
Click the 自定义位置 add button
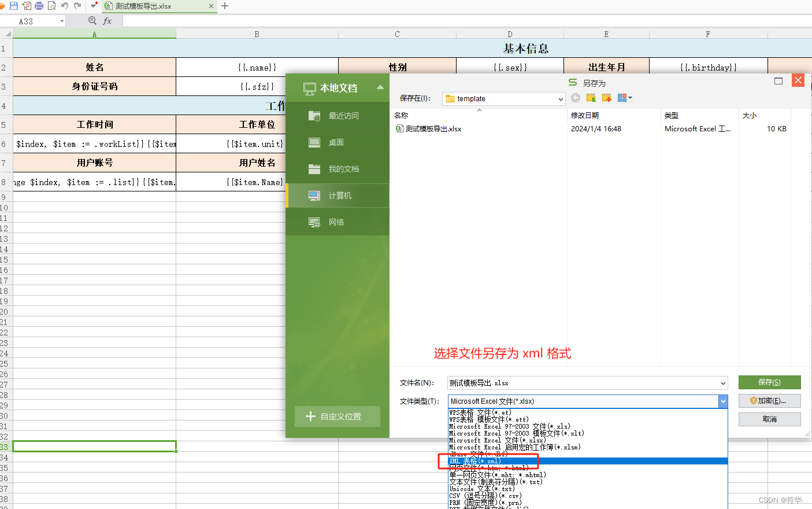coord(338,416)
